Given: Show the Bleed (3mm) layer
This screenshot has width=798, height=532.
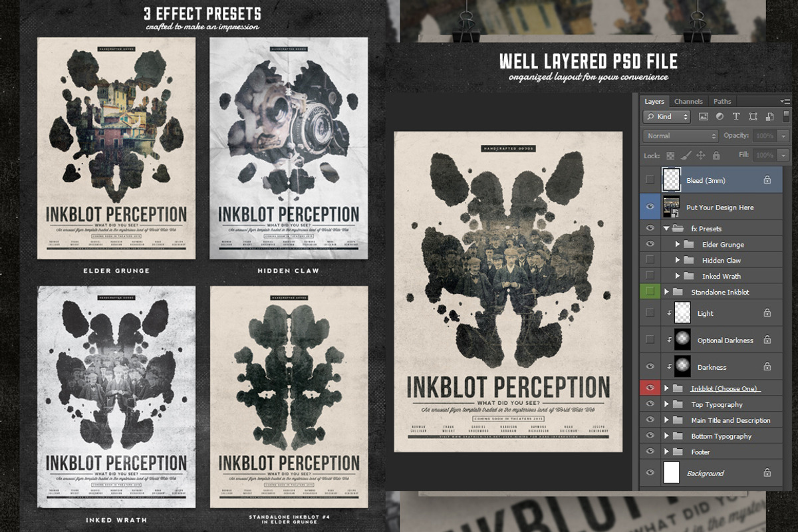Looking at the screenshot, I should tap(650, 180).
